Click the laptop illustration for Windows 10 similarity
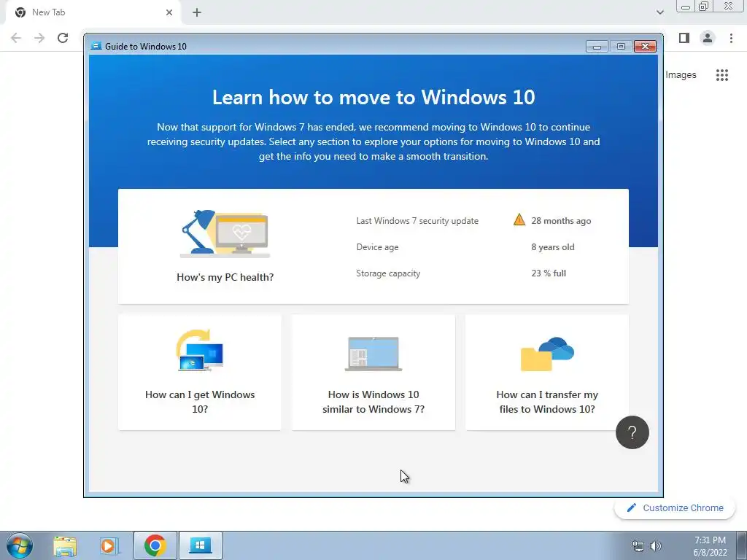747x560 pixels. click(373, 354)
